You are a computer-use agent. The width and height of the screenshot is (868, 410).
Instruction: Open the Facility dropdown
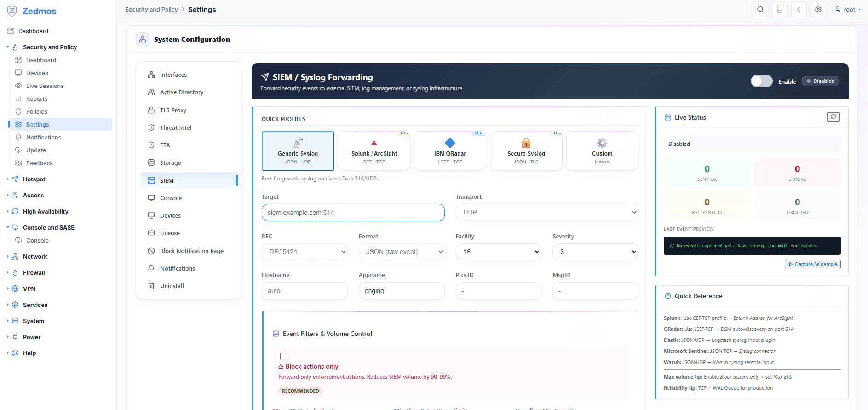(499, 252)
